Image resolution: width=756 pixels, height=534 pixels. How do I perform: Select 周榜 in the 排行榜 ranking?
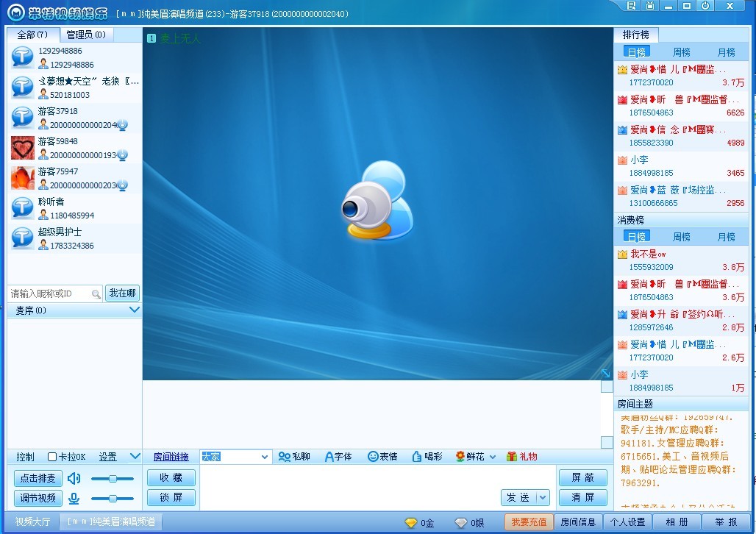[x=682, y=52]
